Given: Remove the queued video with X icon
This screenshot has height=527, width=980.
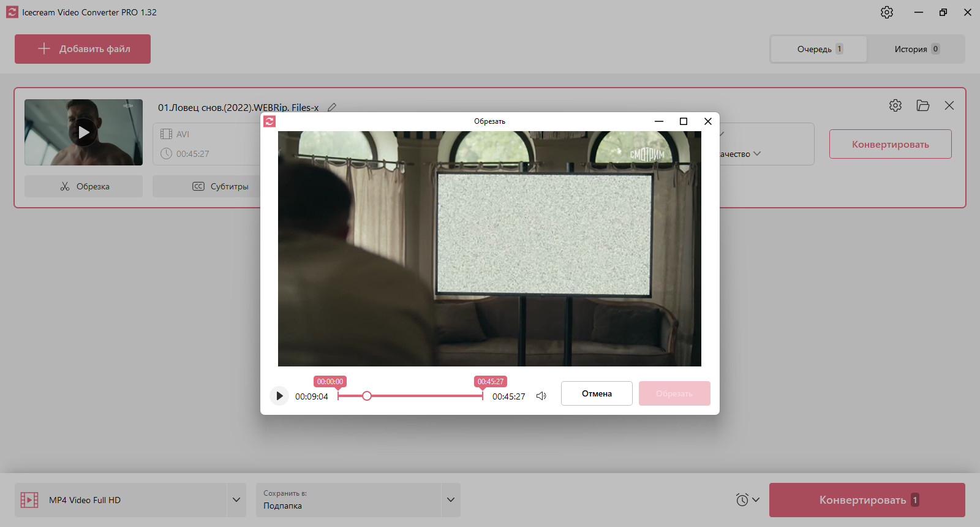Looking at the screenshot, I should [949, 105].
